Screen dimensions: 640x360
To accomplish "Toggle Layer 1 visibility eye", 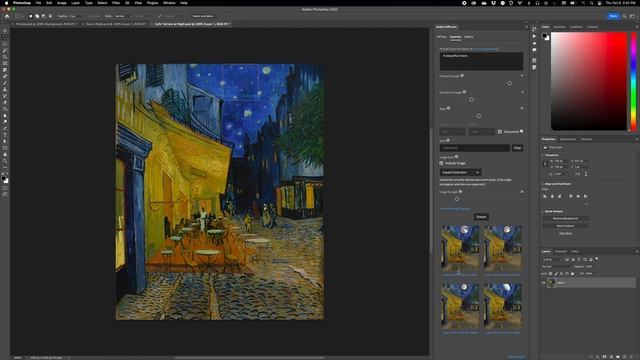I will click(544, 282).
